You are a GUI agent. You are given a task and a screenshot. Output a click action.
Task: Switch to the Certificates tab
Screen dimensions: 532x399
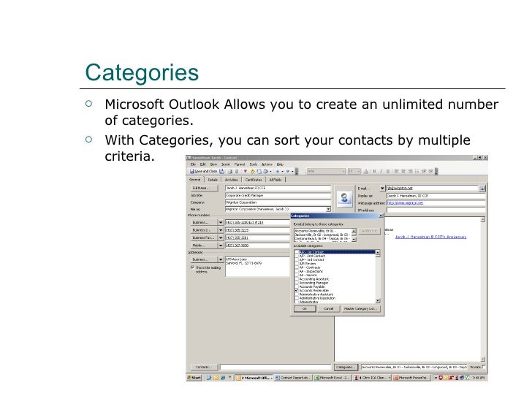point(254,180)
